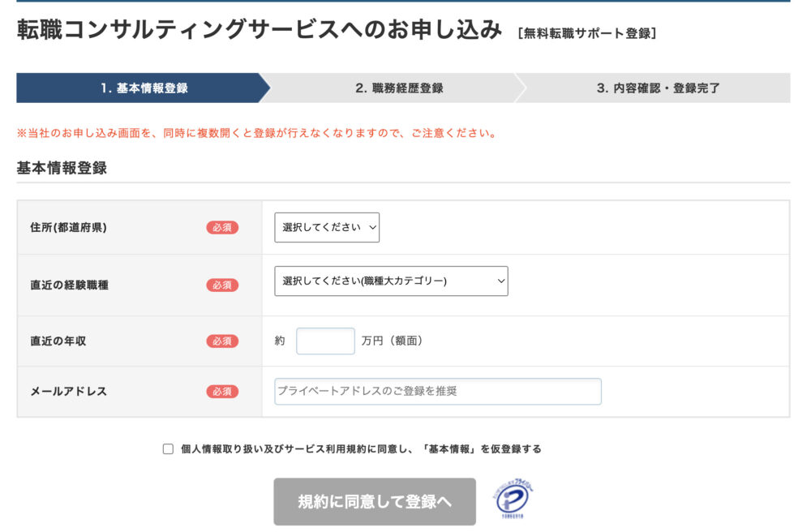The image size is (811, 532).
Task: Click the red multiple-screens warning notice
Action: point(257,133)
